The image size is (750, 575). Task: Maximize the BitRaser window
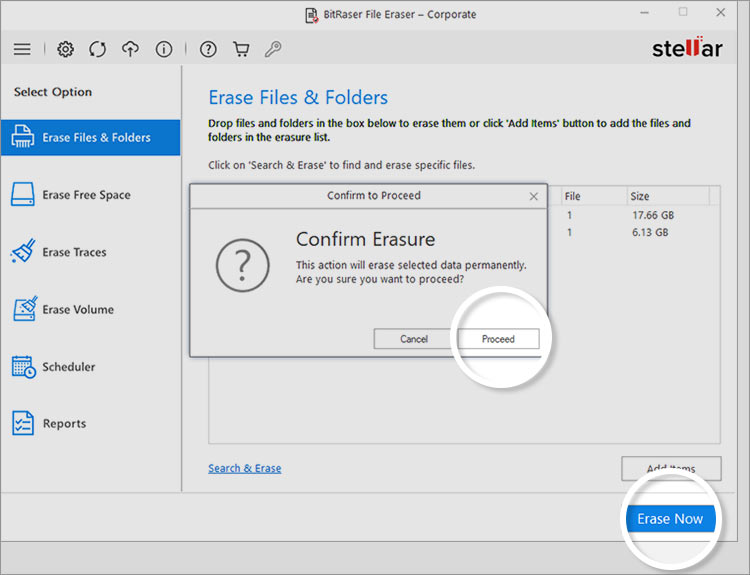683,12
